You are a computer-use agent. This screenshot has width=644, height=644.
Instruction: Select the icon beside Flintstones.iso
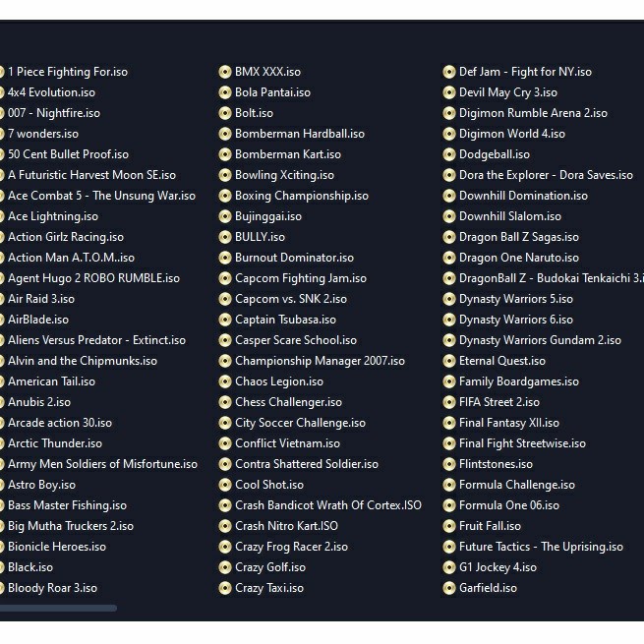[x=449, y=464]
